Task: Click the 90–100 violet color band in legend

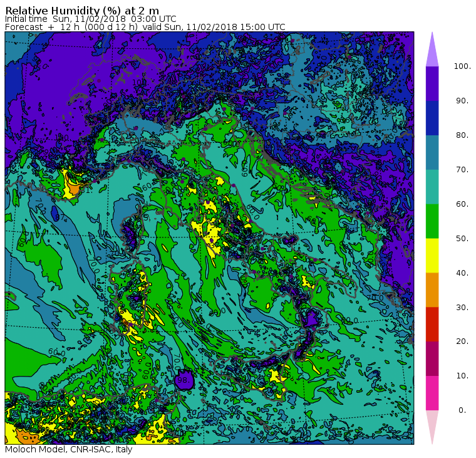Action: click(x=432, y=83)
